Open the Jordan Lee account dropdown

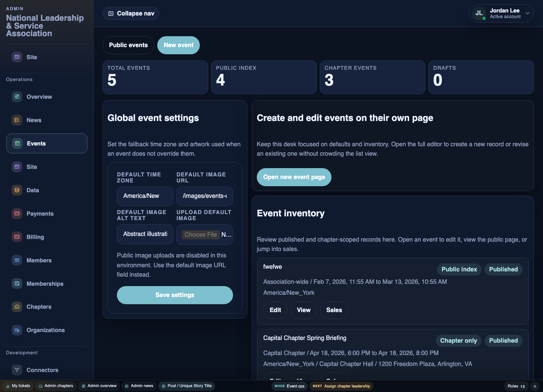tap(501, 13)
